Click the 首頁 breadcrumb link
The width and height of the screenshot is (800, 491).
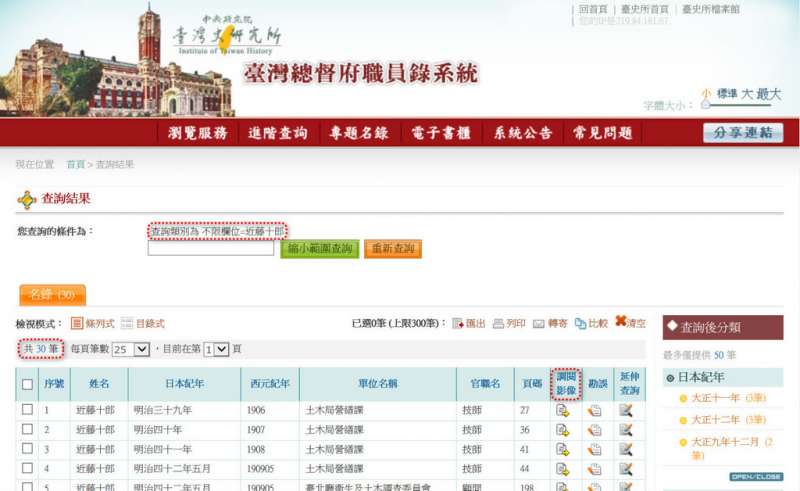tap(76, 164)
